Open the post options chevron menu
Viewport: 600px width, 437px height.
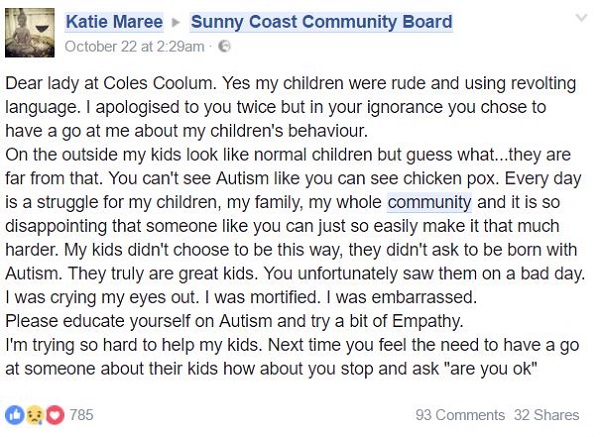(x=581, y=18)
